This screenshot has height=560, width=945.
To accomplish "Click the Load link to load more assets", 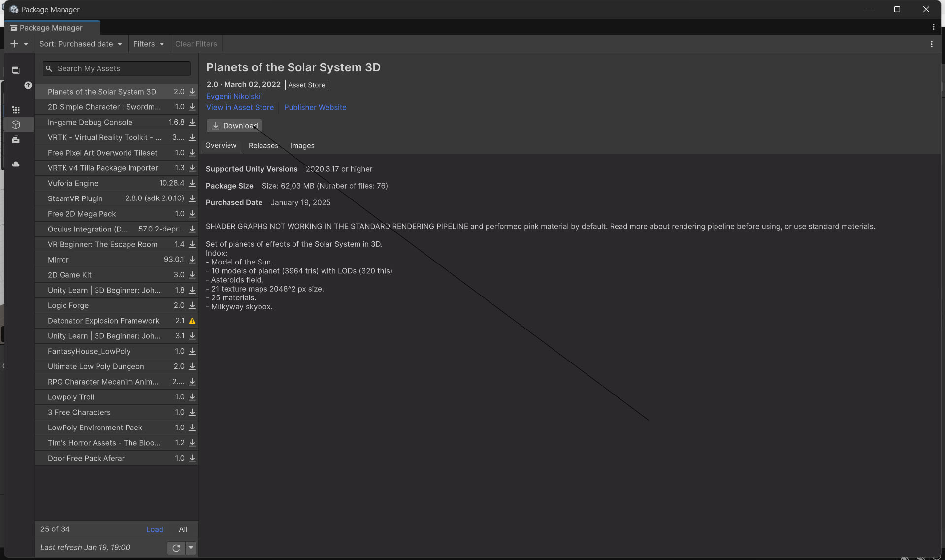I will [x=155, y=529].
